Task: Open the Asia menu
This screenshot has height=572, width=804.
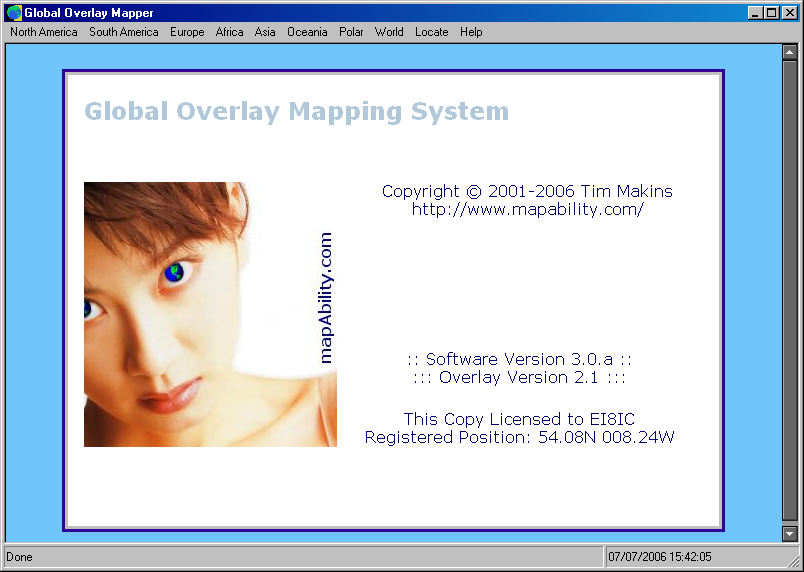Action: tap(265, 32)
